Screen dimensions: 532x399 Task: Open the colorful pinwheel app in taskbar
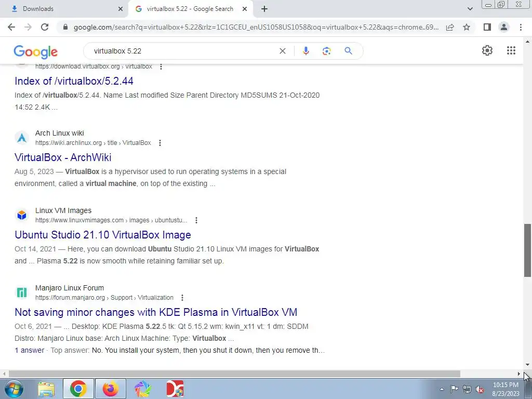(x=143, y=389)
